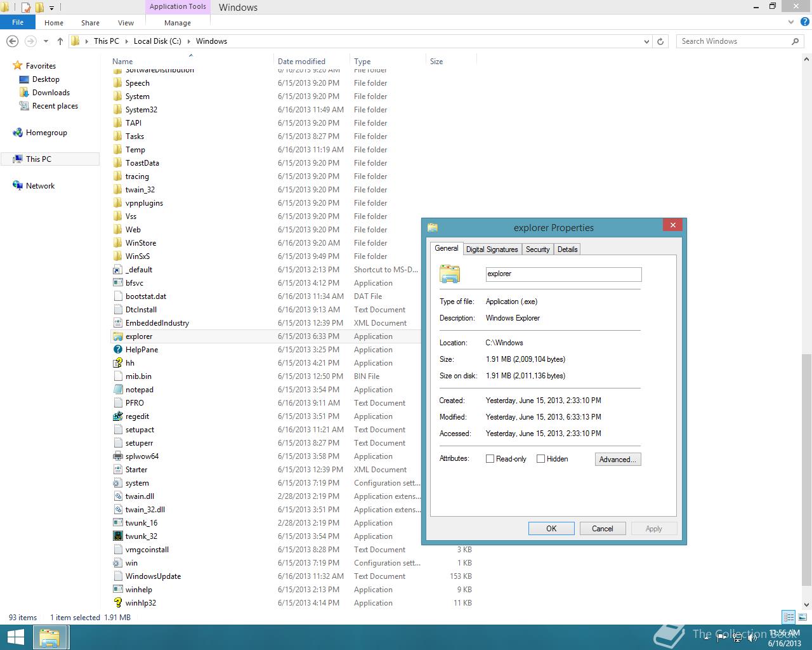Open the File ribbon menu
This screenshot has height=650, width=812.
(18, 22)
